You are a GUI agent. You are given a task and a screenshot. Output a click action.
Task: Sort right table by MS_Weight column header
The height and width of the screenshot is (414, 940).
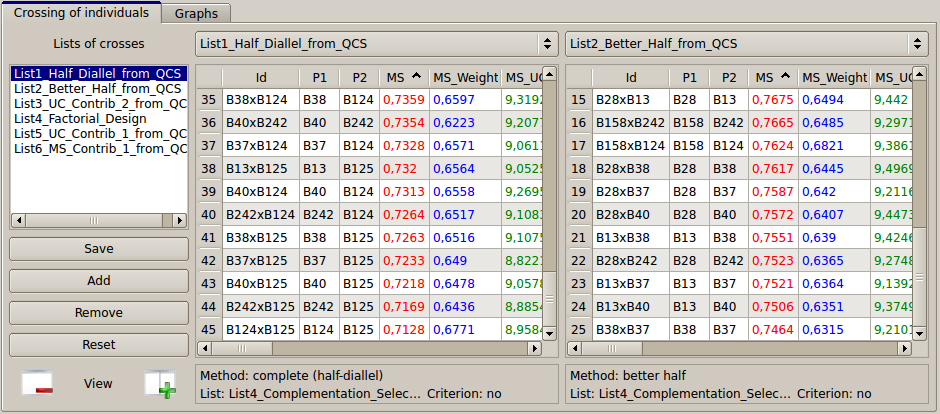click(834, 77)
